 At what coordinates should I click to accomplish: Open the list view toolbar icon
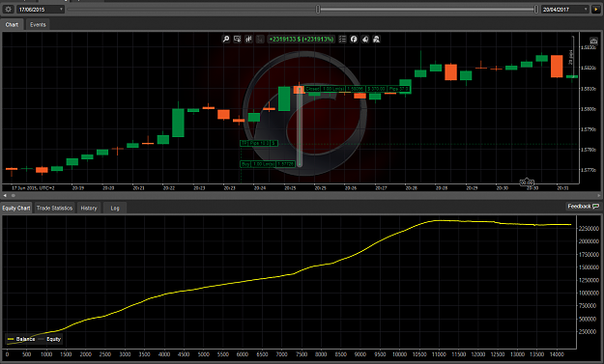[342, 40]
